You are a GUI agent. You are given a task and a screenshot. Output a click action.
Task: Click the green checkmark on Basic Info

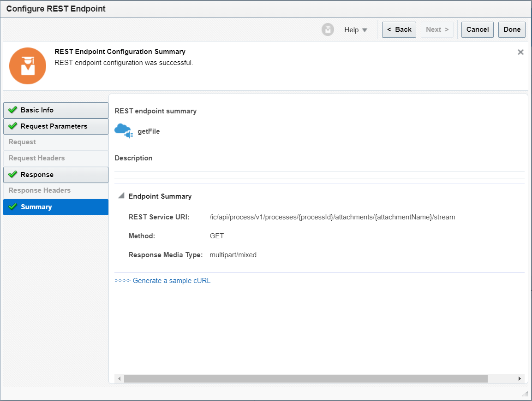pos(13,110)
